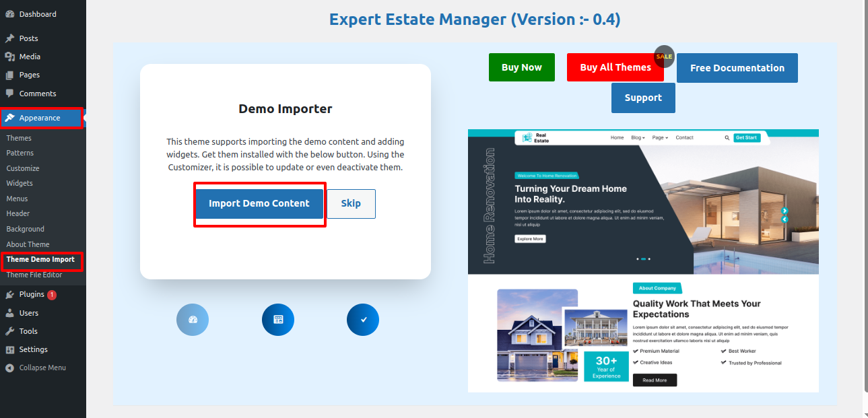Screen dimensions: 868x418
Task: Click the Real Estate theme preview image
Action: (x=643, y=260)
